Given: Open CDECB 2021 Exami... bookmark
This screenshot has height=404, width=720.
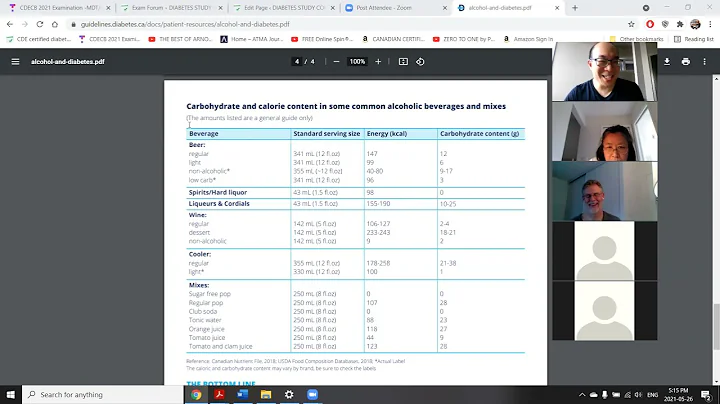Looking at the screenshot, I should pyautogui.click(x=110, y=39).
